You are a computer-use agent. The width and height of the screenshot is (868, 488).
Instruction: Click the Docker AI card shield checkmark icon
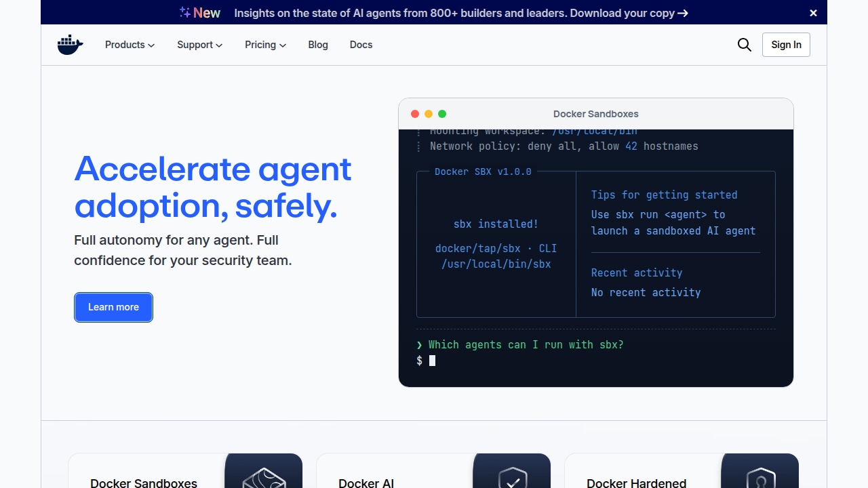tap(512, 477)
